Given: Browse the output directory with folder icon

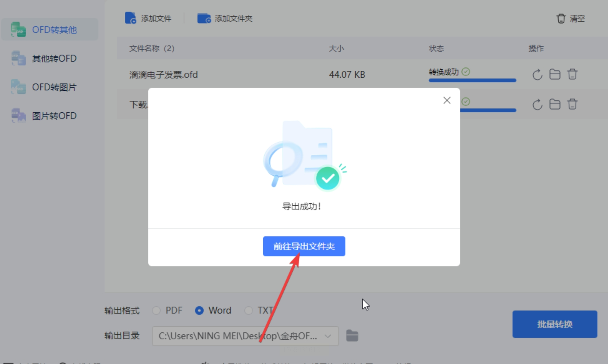Looking at the screenshot, I should 352,336.
